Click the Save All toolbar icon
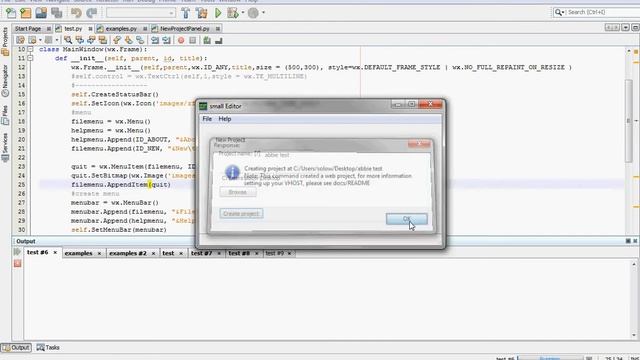This screenshot has height=360, width=640. tap(56, 13)
